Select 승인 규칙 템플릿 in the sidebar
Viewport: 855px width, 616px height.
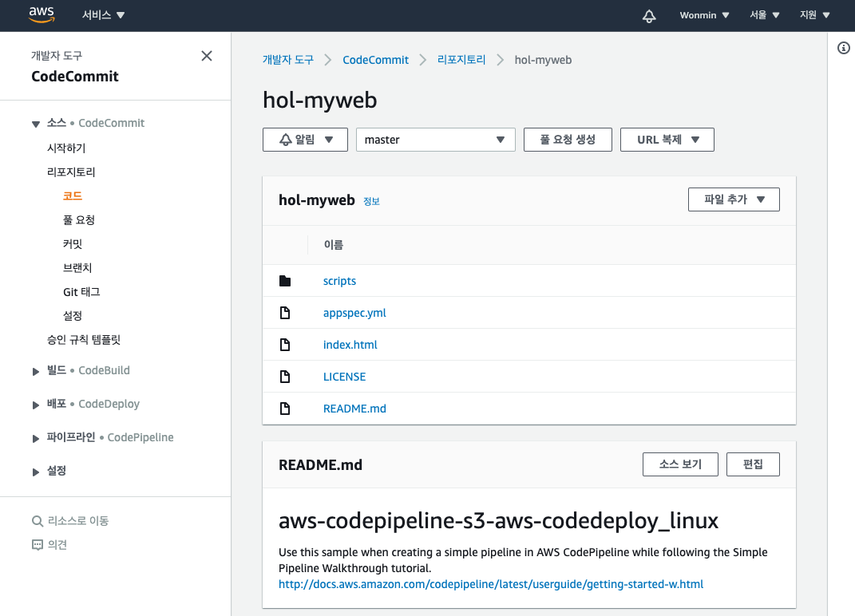coord(84,340)
